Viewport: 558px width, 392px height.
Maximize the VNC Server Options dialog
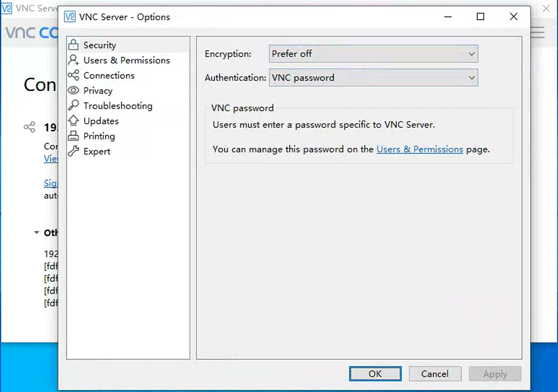click(x=480, y=17)
